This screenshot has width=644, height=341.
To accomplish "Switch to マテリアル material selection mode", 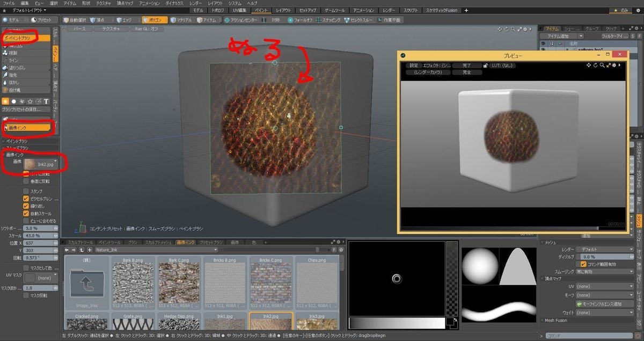I will pyautogui.click(x=181, y=20).
